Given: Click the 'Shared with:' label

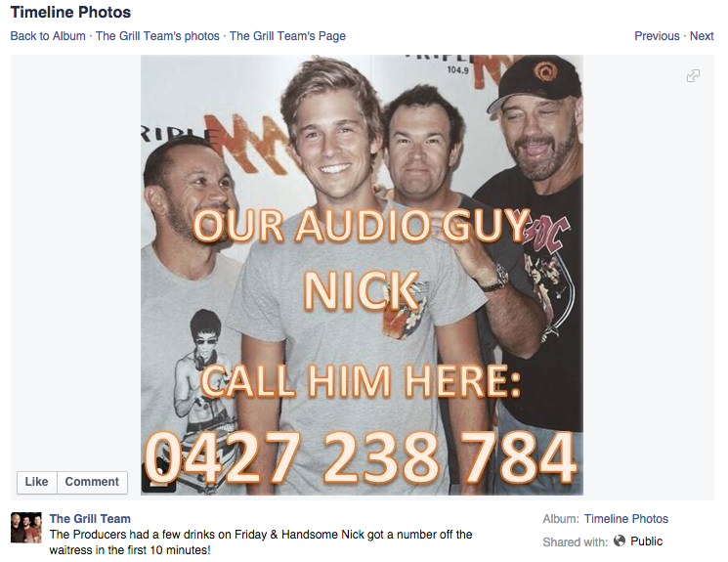Looking at the screenshot, I should point(576,541).
